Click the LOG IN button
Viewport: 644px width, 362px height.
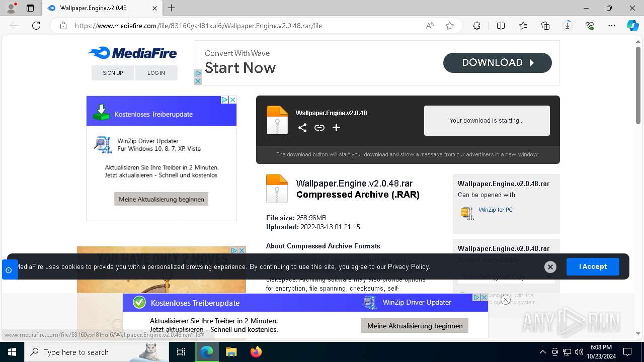156,73
